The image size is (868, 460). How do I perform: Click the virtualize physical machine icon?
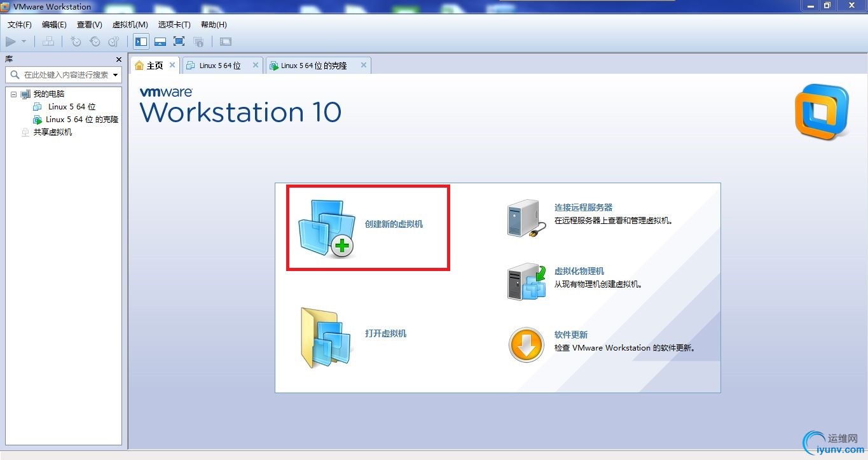click(x=527, y=282)
